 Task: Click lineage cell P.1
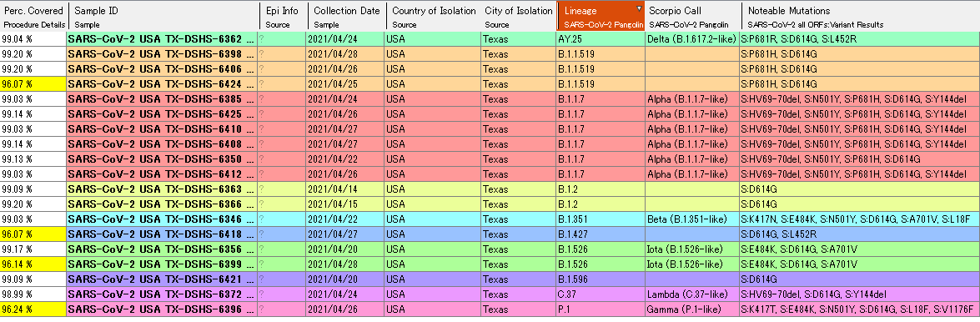(x=600, y=309)
